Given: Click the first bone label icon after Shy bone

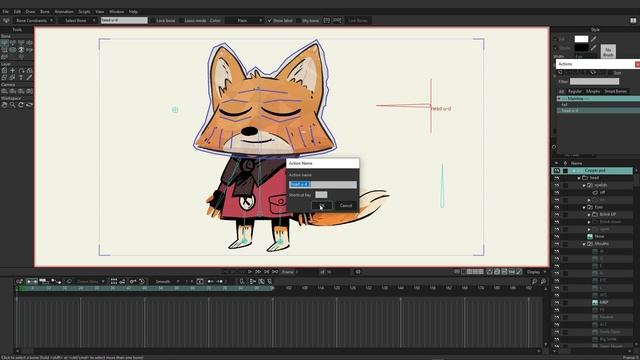Looking at the screenshot, I should 327,20.
